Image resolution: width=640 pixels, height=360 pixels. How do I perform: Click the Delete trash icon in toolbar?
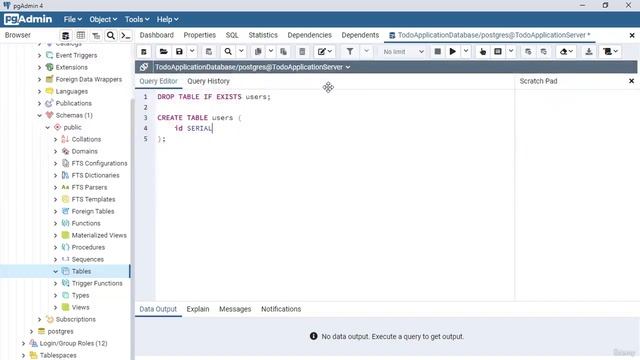click(x=302, y=51)
